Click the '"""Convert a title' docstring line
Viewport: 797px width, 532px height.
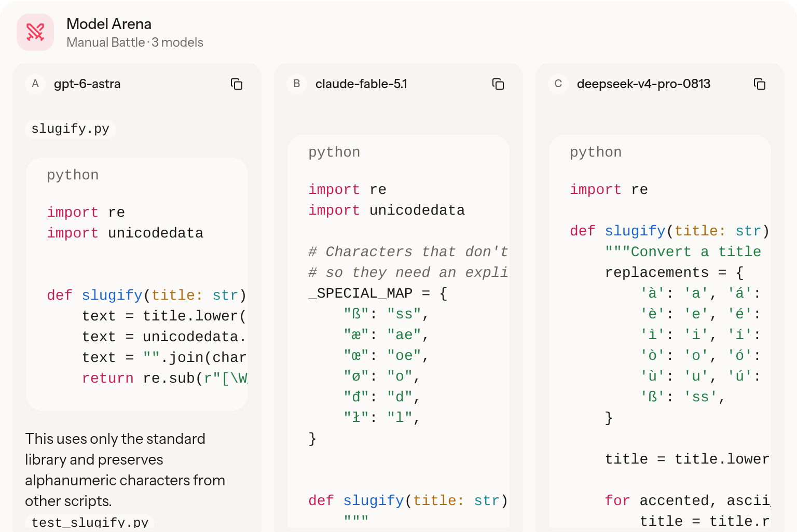683,252
